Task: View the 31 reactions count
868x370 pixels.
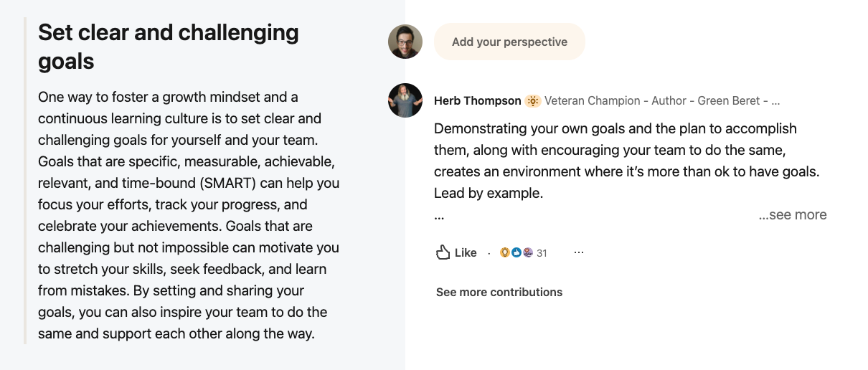Action: [x=542, y=253]
